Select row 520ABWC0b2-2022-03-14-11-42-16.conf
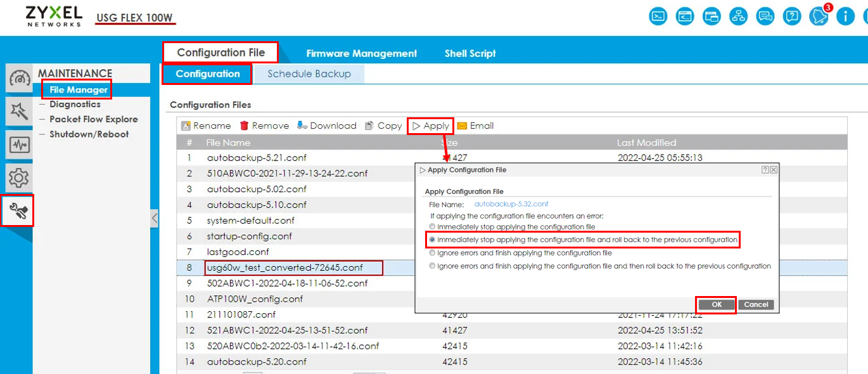Viewport: 868px width, 374px height. pyautogui.click(x=512, y=346)
